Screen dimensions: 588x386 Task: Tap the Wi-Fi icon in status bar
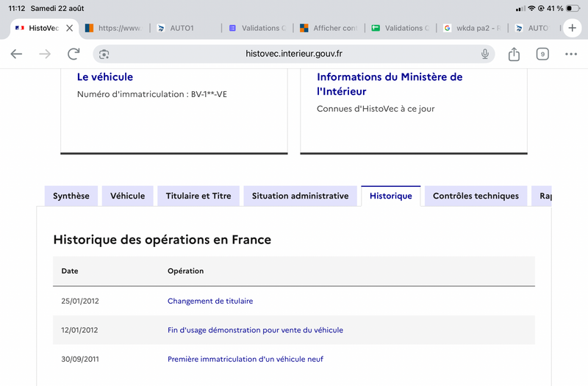click(531, 8)
